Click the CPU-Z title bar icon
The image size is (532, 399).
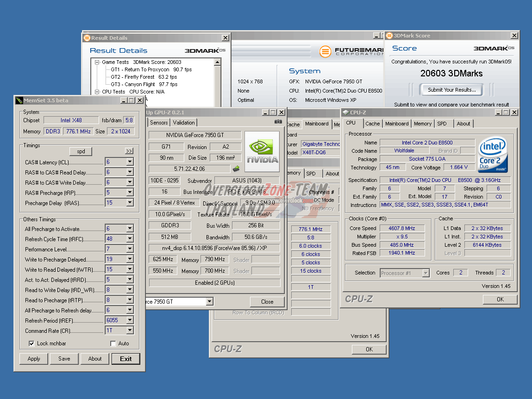tap(346, 112)
